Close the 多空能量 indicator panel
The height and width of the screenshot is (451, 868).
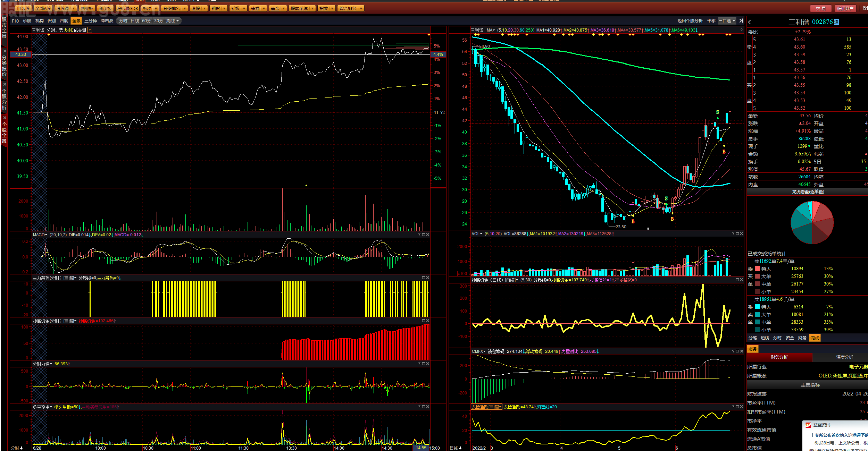tap(428, 407)
